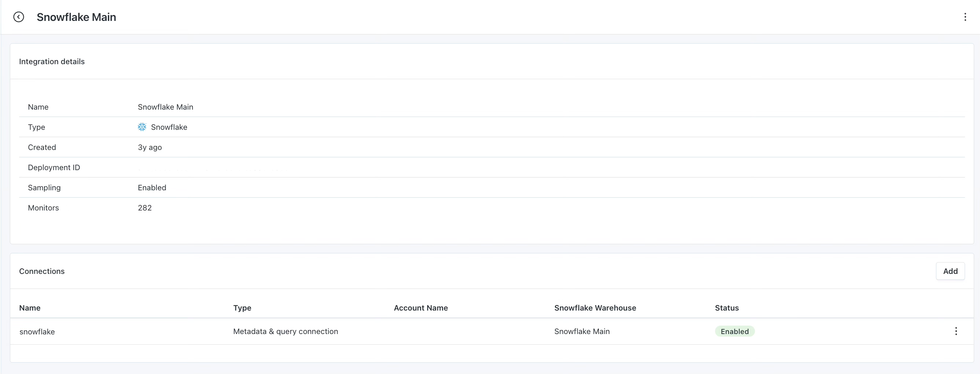Select the 'snowflake' connection name
This screenshot has height=374, width=980.
pos(37,332)
